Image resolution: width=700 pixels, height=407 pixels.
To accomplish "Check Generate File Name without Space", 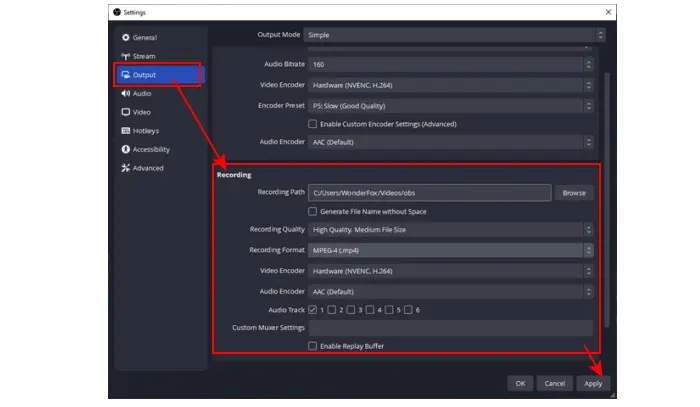I will [313, 211].
